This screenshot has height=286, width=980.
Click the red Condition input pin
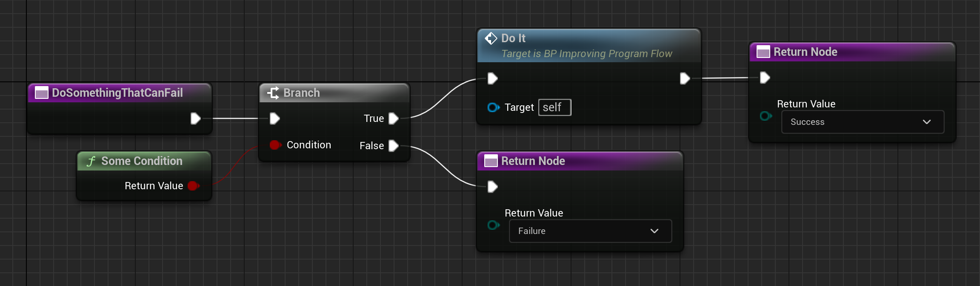point(275,145)
